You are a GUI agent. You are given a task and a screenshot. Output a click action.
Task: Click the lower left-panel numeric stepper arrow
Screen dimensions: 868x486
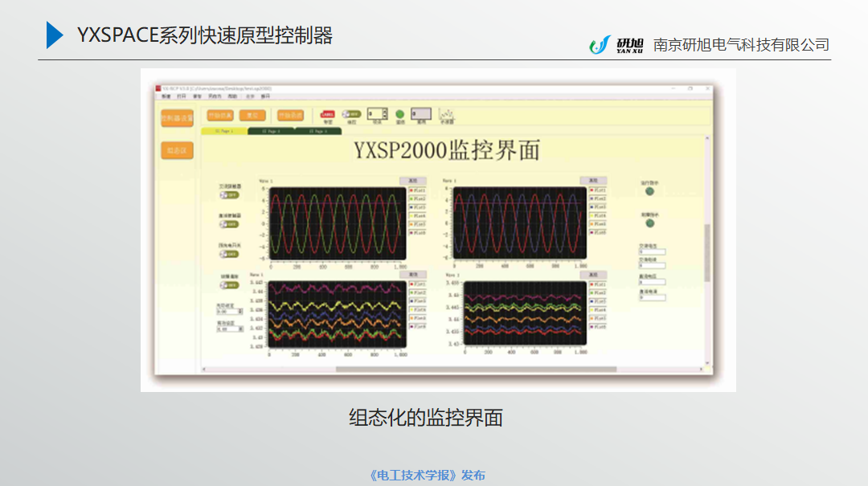(x=240, y=329)
